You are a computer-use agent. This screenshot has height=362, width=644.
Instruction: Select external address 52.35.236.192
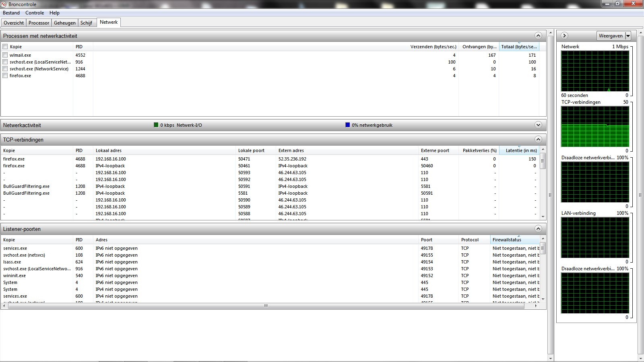(292, 159)
